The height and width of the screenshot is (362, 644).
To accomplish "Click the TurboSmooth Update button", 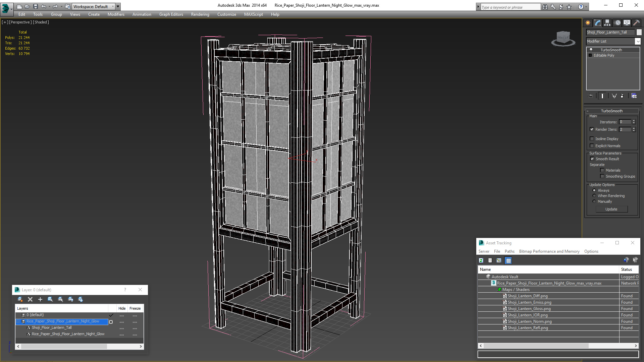I will (x=611, y=209).
